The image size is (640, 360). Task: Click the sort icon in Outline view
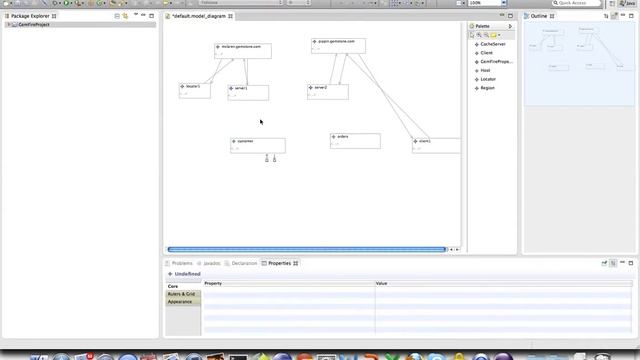point(606,16)
